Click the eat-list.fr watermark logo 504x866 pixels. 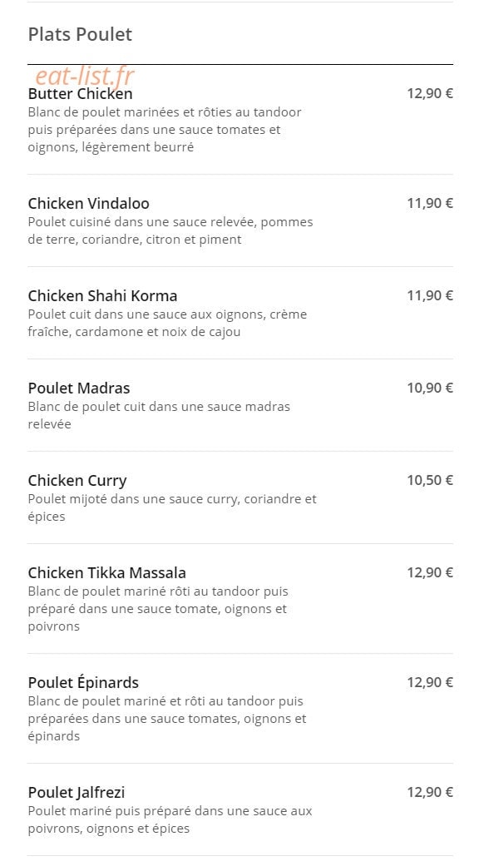(85, 76)
